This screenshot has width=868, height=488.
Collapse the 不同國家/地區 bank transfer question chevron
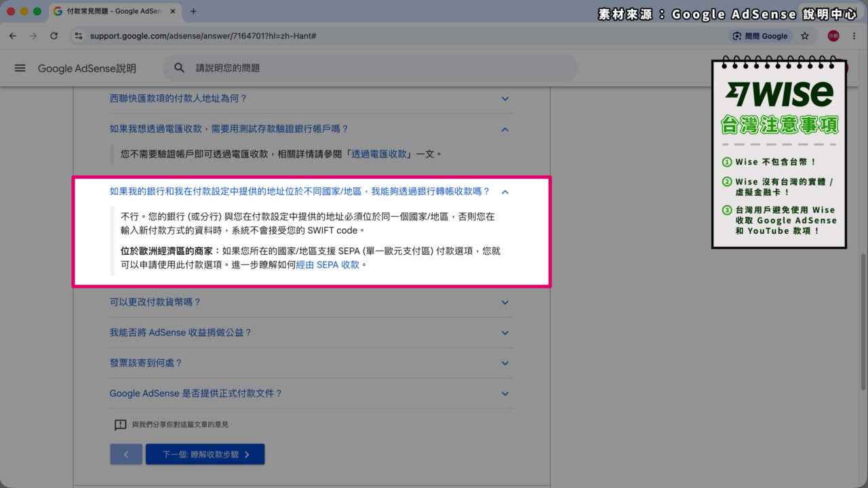(505, 192)
